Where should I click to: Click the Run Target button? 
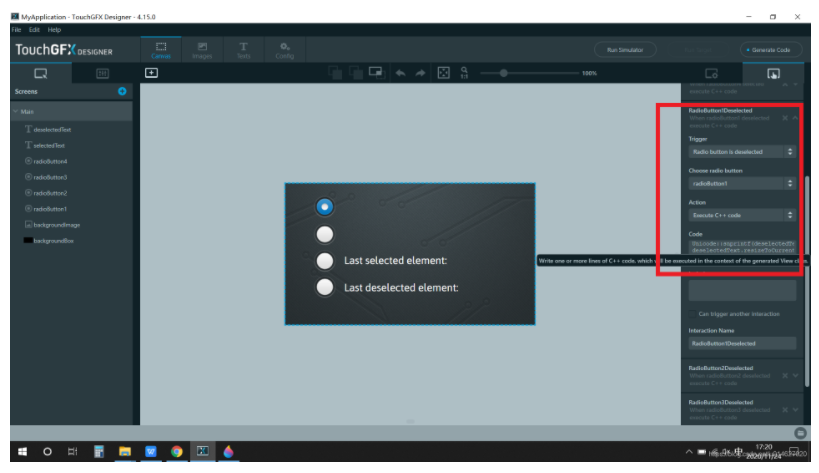pos(698,50)
